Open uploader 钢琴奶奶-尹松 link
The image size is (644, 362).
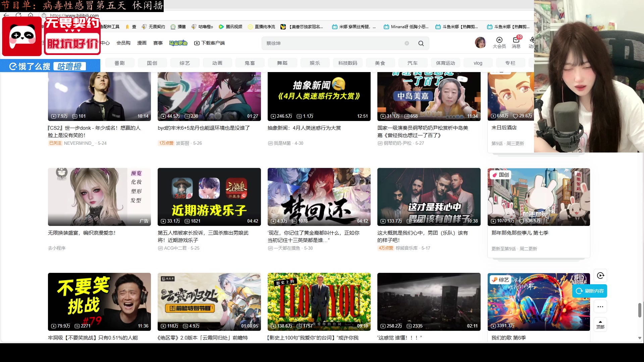tap(397, 143)
